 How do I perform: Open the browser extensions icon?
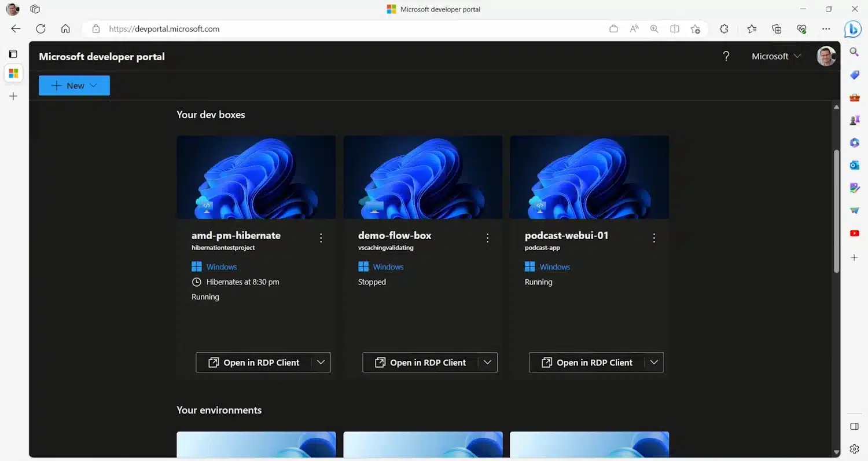[723, 28]
